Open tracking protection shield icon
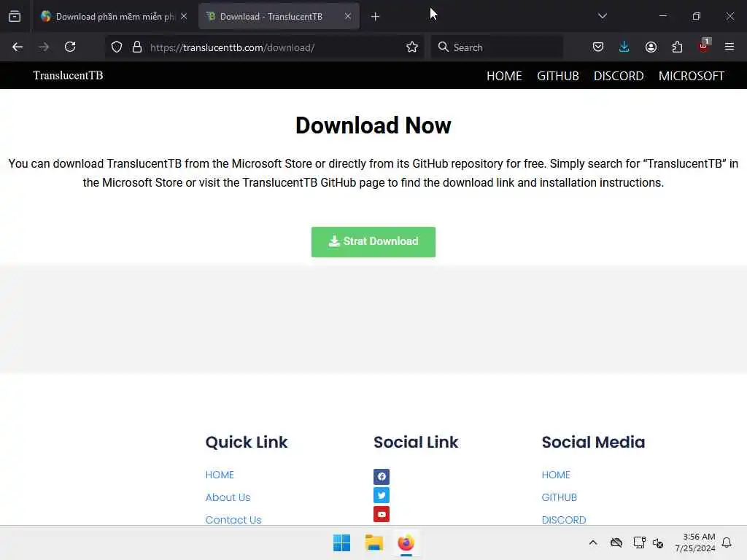Image resolution: width=747 pixels, height=560 pixels. click(x=117, y=47)
